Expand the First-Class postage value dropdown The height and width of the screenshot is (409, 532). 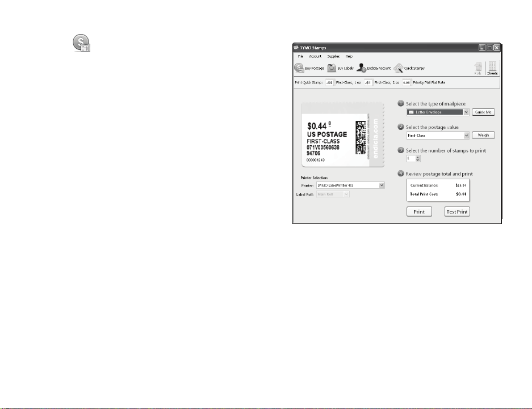point(466,136)
